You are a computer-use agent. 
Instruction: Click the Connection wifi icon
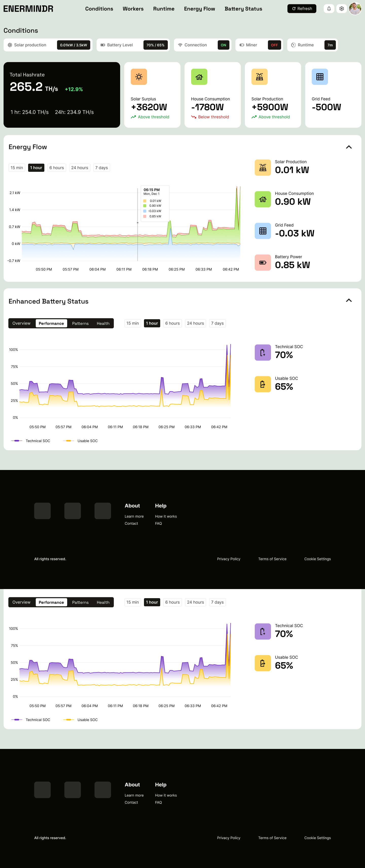pyautogui.click(x=180, y=45)
